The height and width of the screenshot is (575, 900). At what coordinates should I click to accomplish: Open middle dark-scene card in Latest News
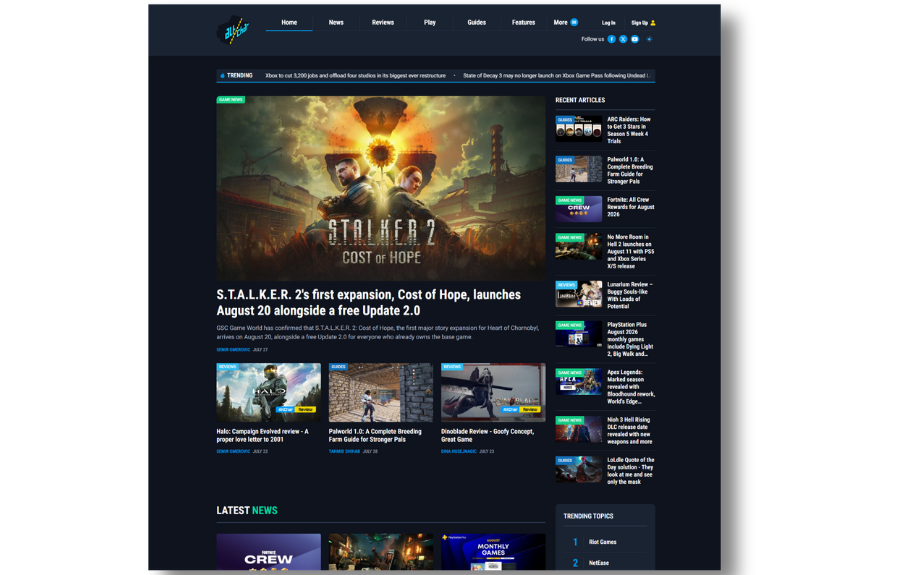(381, 552)
